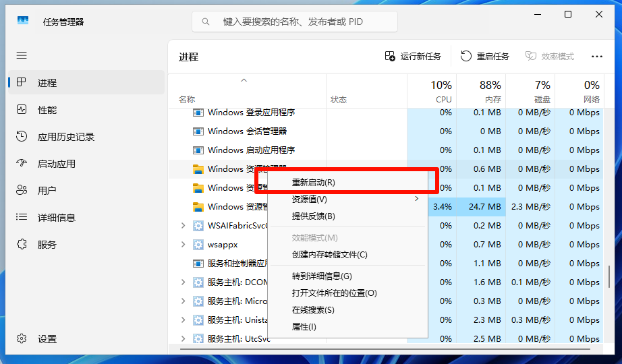Viewport: 622px width, 364px height.
Task: Sort by Network (网络) column showing 0%
Action: coord(579,91)
